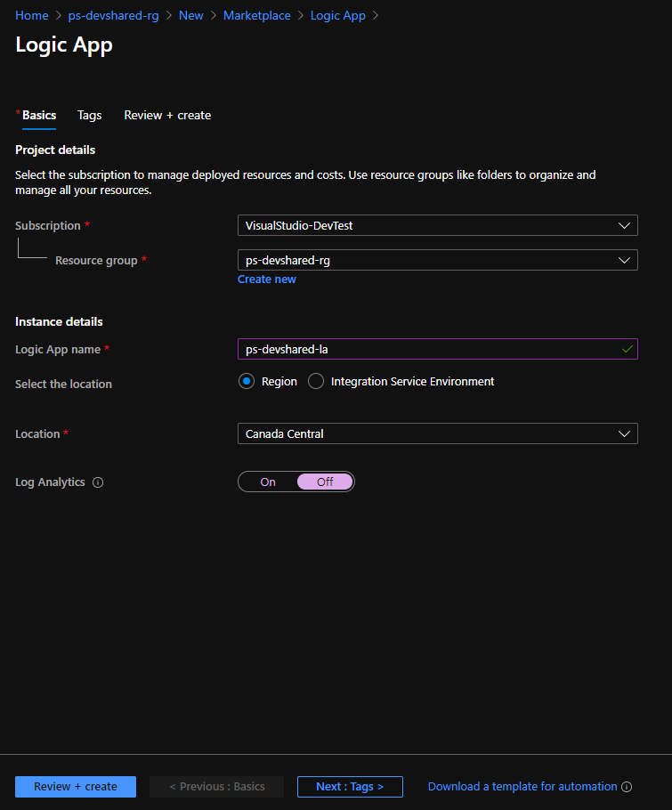This screenshot has width=672, height=810.
Task: Click the Review + create button
Action: click(75, 787)
